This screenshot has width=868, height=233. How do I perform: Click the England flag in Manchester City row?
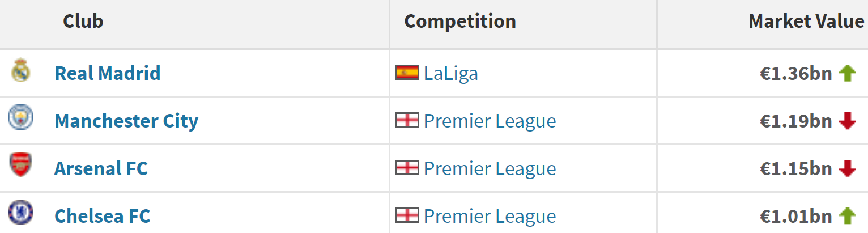point(407,120)
